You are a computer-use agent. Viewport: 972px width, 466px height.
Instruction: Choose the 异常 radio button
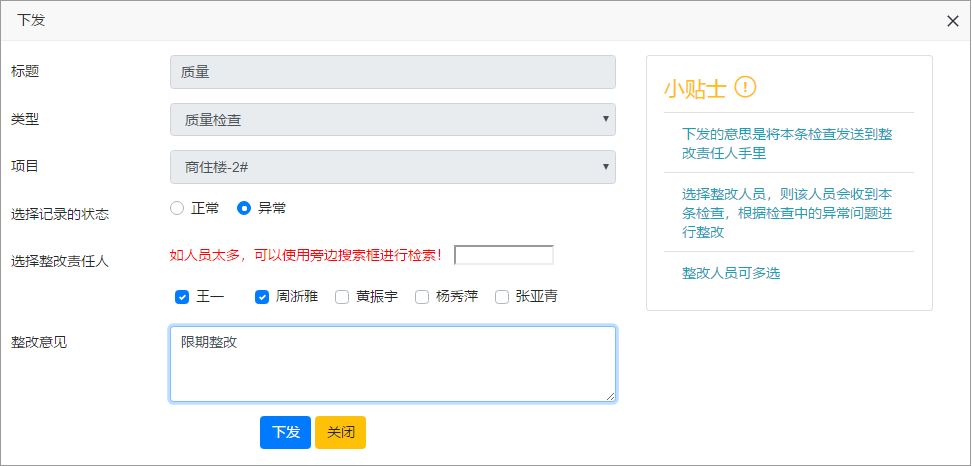(244, 208)
